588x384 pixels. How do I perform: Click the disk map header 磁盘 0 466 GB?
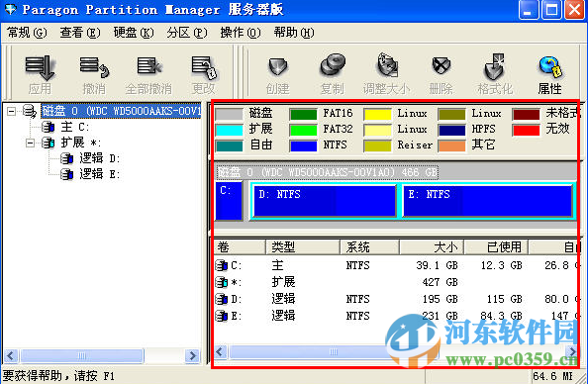click(328, 172)
